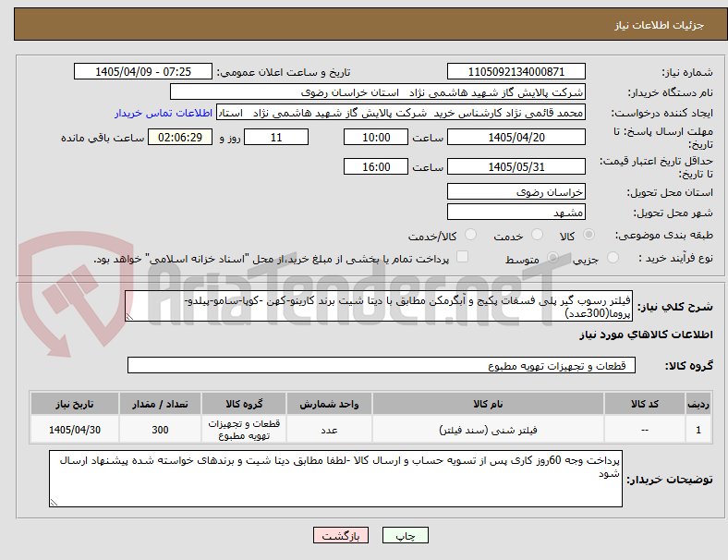Image resolution: width=728 pixels, height=560 pixels.
Task: Click the delivery city field مشهد
Action: pos(516,213)
